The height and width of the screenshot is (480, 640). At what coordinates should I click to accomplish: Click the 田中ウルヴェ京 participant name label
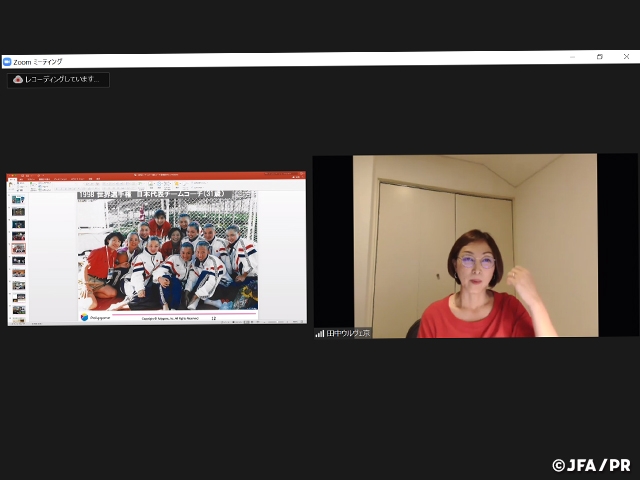[348, 333]
